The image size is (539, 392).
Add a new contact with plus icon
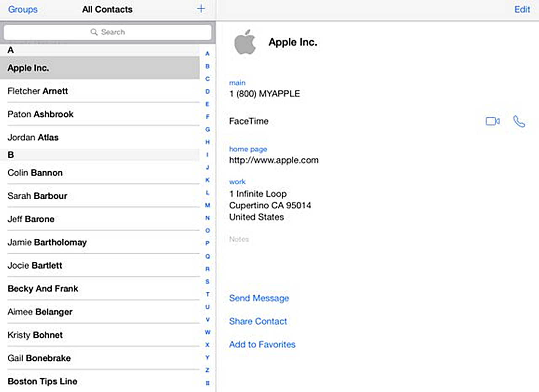(201, 9)
